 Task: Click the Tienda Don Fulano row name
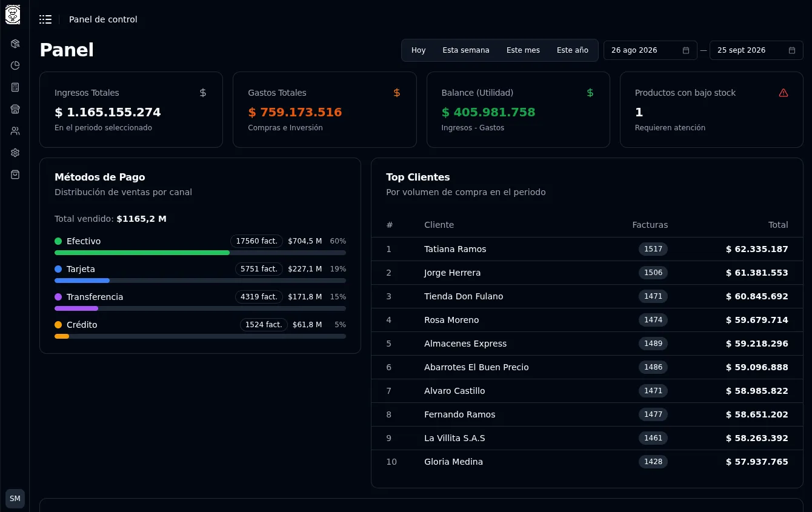[464, 296]
